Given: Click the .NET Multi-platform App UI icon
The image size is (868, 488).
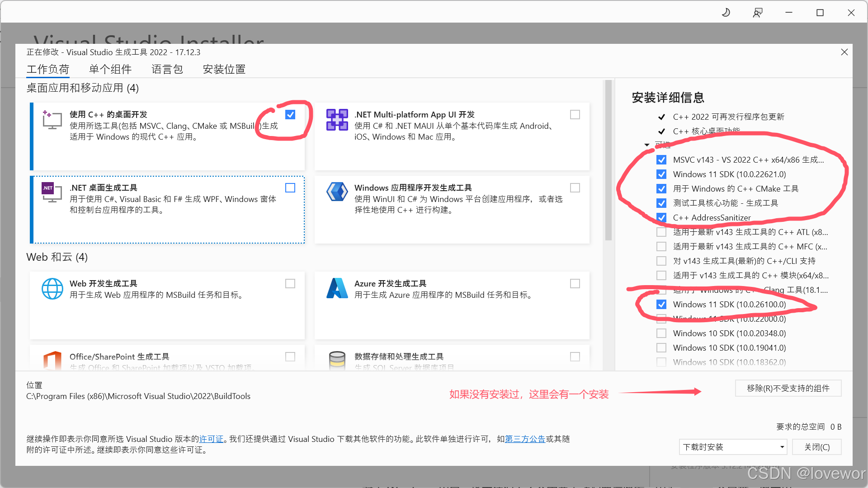Looking at the screenshot, I should 337,120.
